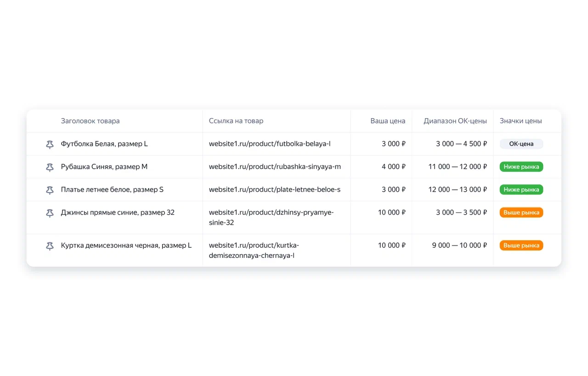This screenshot has width=588, height=376.
Task: Open the dzhinsy-pryamye-sinie-32 product link
Action: point(271,217)
